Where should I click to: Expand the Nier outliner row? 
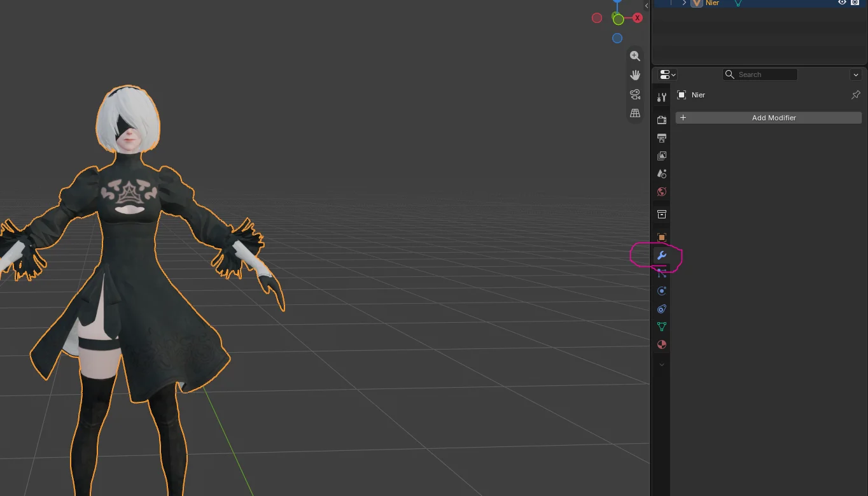click(x=685, y=3)
